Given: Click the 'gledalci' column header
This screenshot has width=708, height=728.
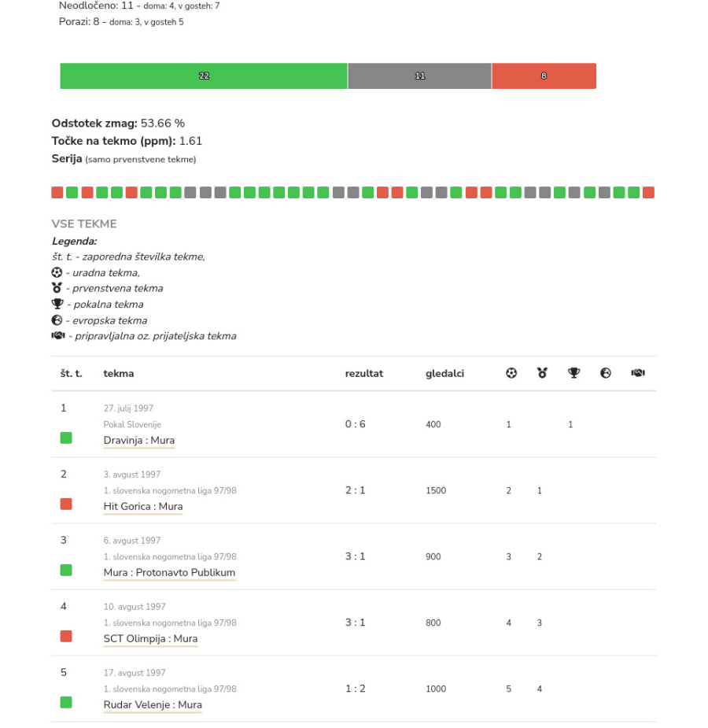Looking at the screenshot, I should coord(444,374).
